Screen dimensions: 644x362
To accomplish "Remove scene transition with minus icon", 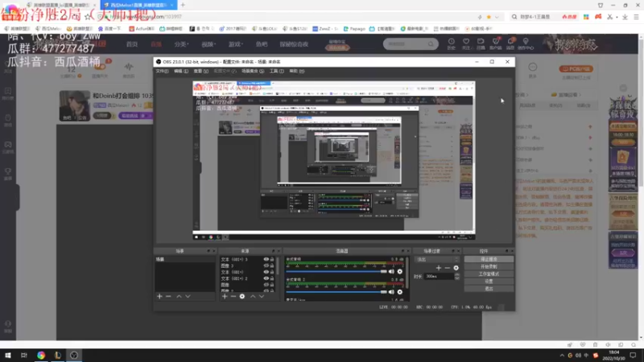I will tap(448, 268).
